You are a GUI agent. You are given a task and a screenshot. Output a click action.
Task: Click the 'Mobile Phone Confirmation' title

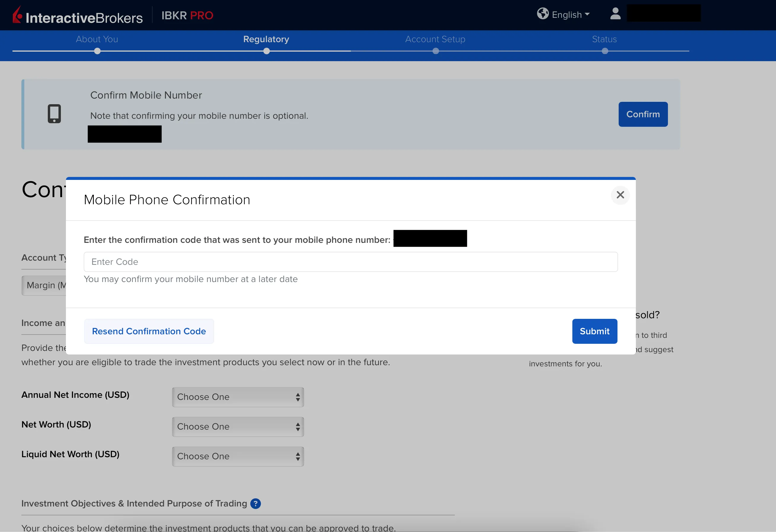[167, 200]
